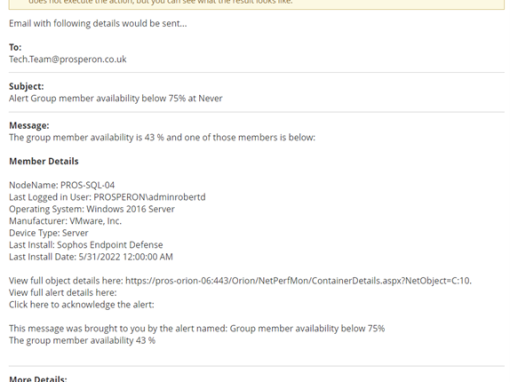Click the 'To:' field label

click(15, 47)
